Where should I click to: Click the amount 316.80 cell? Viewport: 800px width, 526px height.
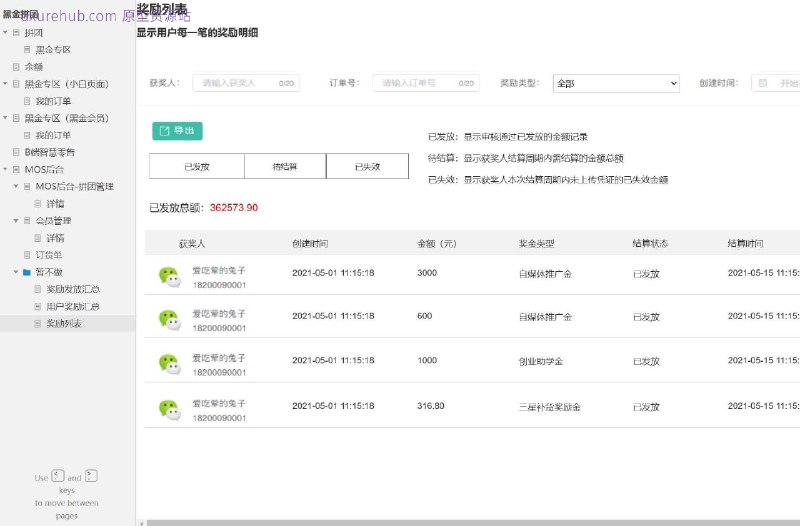point(431,406)
